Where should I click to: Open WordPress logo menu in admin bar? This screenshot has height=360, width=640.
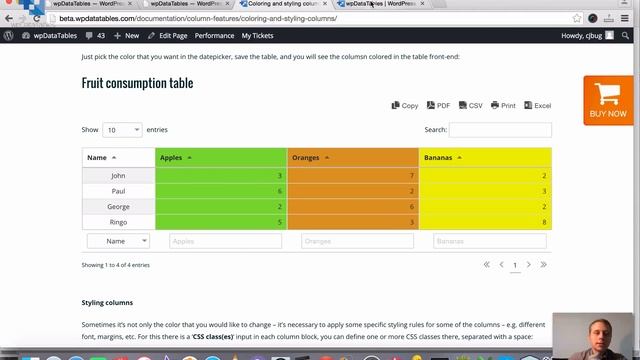coord(9,36)
